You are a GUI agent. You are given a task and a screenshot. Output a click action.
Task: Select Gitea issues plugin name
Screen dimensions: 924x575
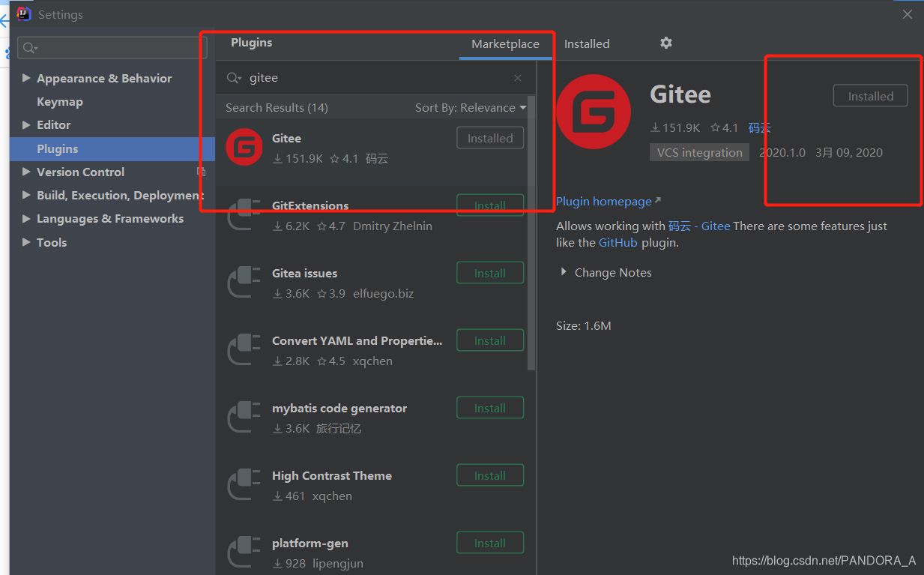coord(304,273)
